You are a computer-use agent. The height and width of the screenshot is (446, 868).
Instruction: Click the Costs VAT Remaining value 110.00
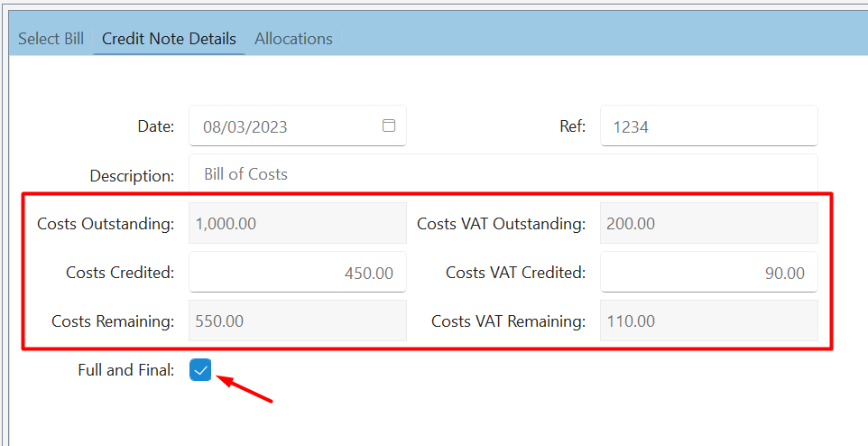(x=709, y=321)
